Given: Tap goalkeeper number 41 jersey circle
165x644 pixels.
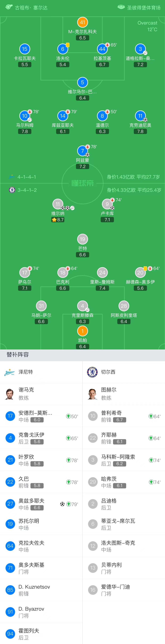Looking at the screenshot, I should click(x=82, y=22).
